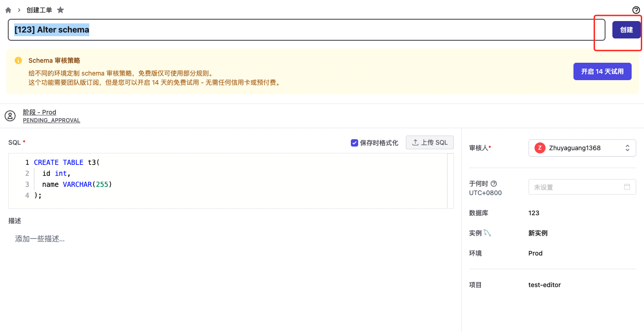Open the calendar icon in the 未设置 field
The image size is (644, 332).
coord(627,187)
